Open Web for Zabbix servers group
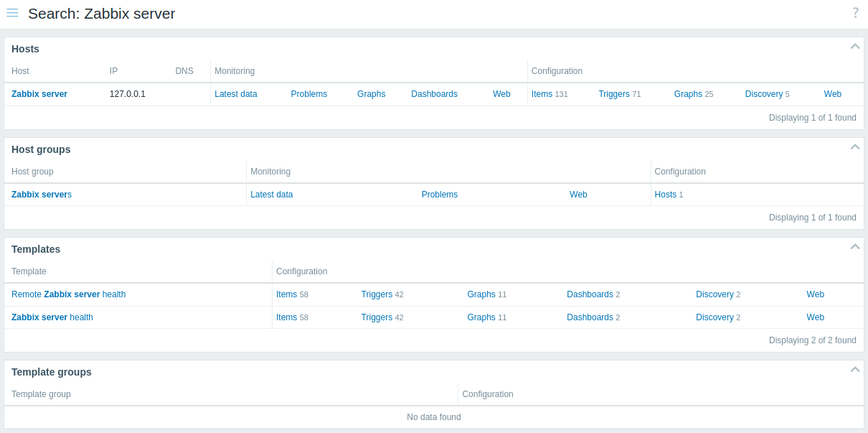Image resolution: width=868 pixels, height=433 pixels. click(x=578, y=195)
